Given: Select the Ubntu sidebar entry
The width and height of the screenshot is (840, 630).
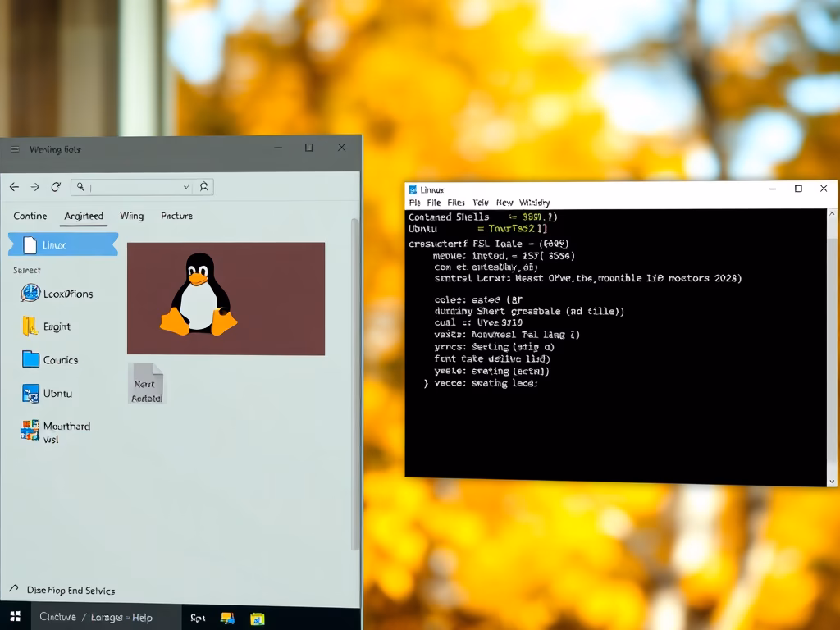Looking at the screenshot, I should coord(48,394).
